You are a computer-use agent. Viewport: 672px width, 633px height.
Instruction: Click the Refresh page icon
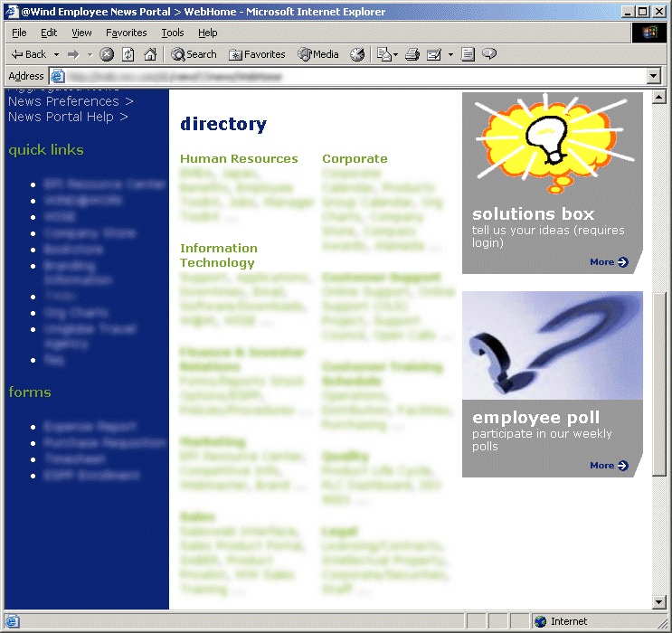click(128, 54)
